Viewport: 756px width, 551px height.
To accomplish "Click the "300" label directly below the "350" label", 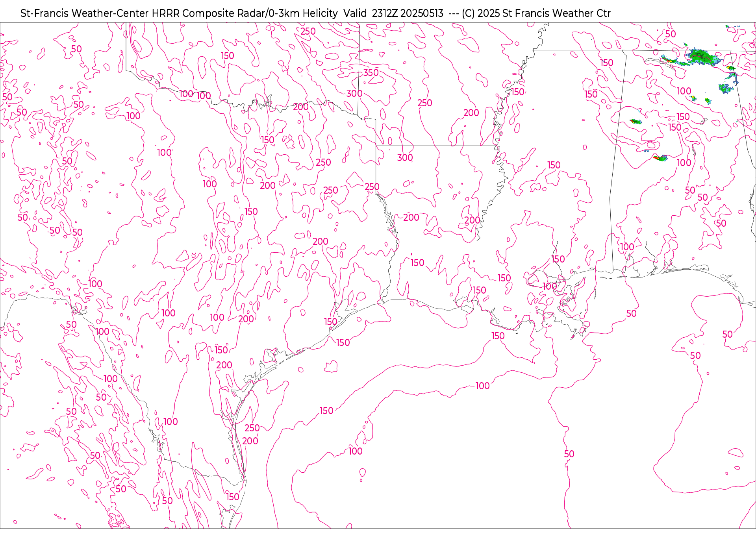I will click(x=354, y=94).
